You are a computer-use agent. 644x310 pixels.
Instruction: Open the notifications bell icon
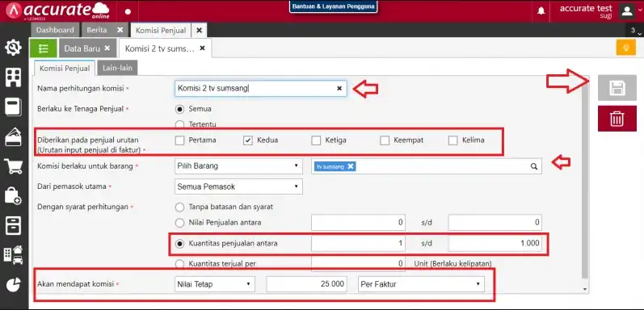541,11
